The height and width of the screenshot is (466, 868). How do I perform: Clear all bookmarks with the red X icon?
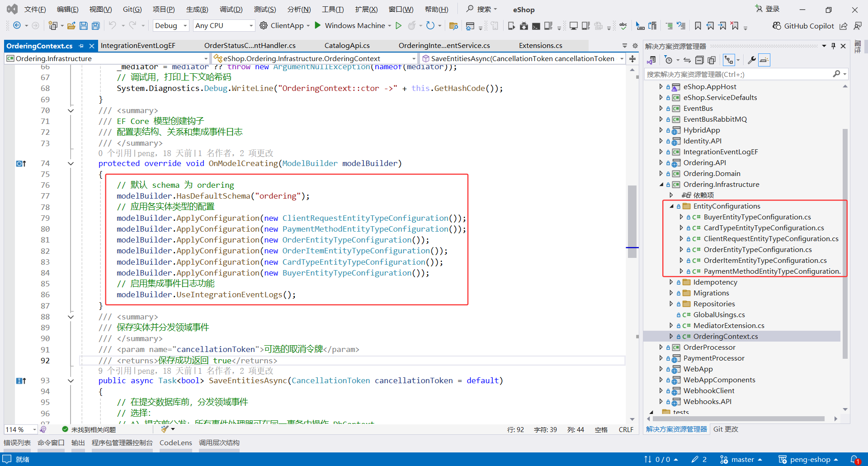(735, 26)
